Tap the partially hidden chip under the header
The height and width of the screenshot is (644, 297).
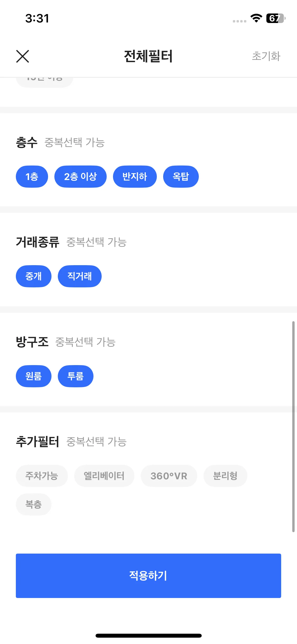pyautogui.click(x=44, y=81)
